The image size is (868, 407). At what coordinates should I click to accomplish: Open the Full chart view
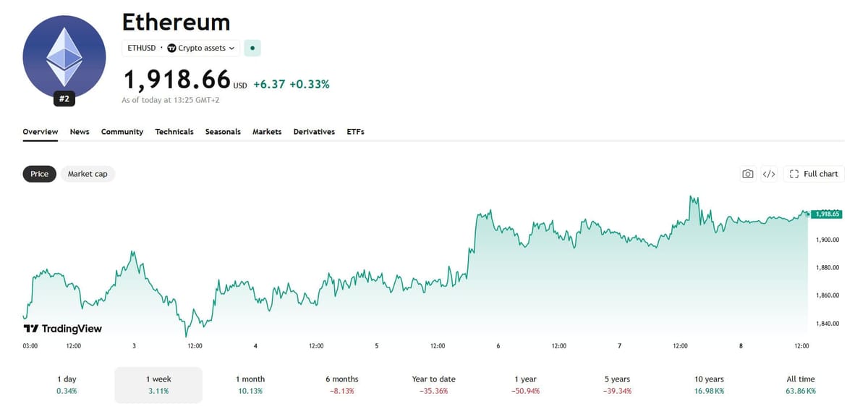(x=814, y=174)
